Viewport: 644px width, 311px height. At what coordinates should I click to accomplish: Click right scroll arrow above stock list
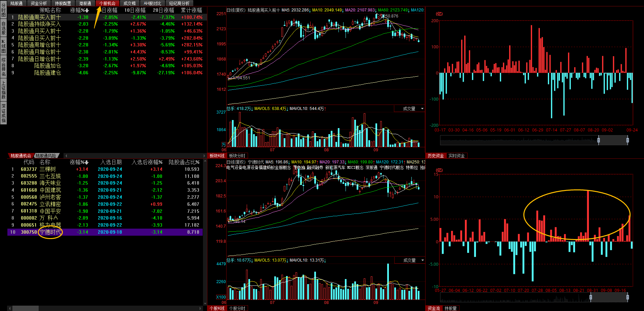[204, 156]
